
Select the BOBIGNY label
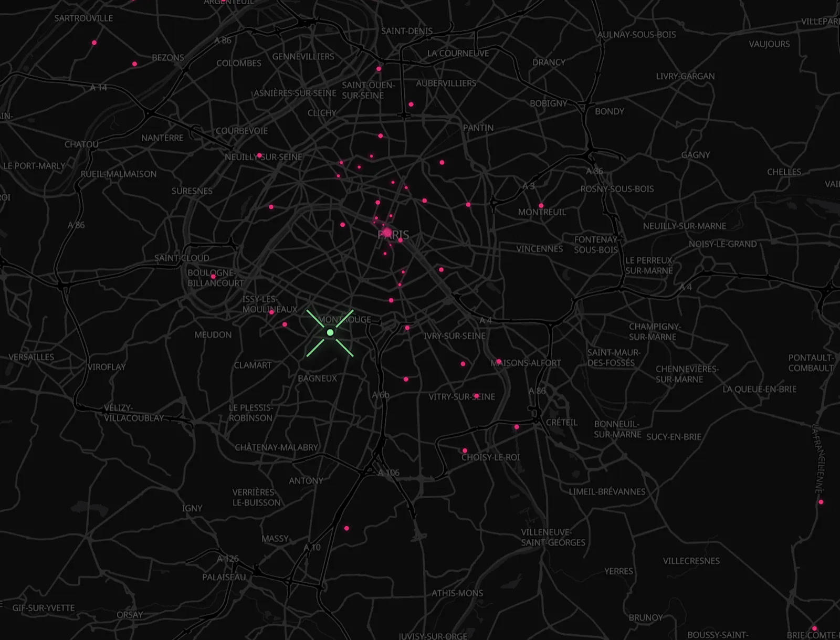(x=549, y=103)
